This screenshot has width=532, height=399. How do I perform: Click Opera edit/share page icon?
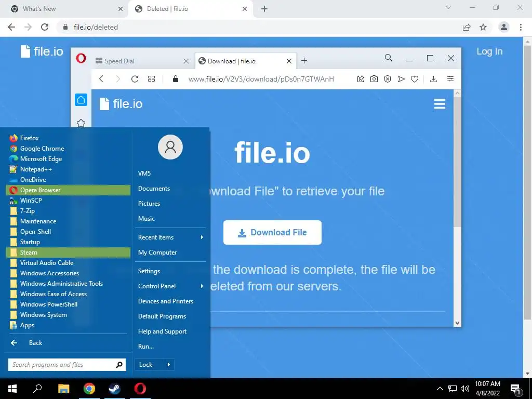pos(361,79)
